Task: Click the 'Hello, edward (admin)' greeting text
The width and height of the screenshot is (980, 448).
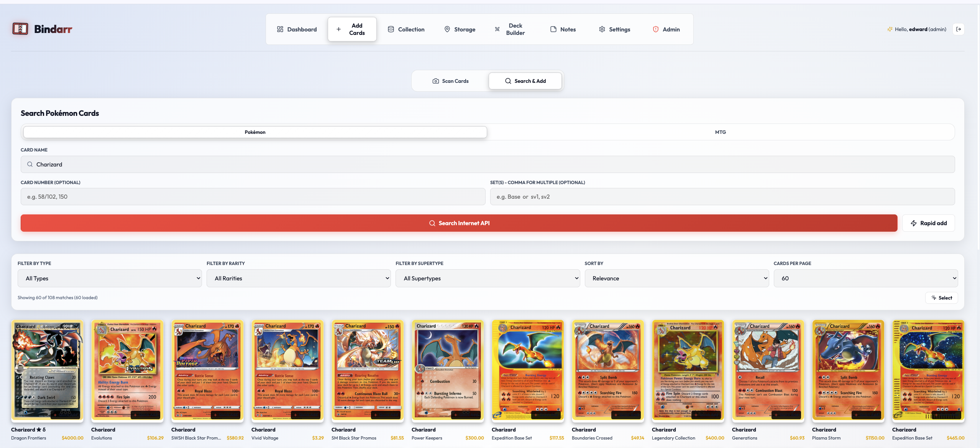Action: 921,29
